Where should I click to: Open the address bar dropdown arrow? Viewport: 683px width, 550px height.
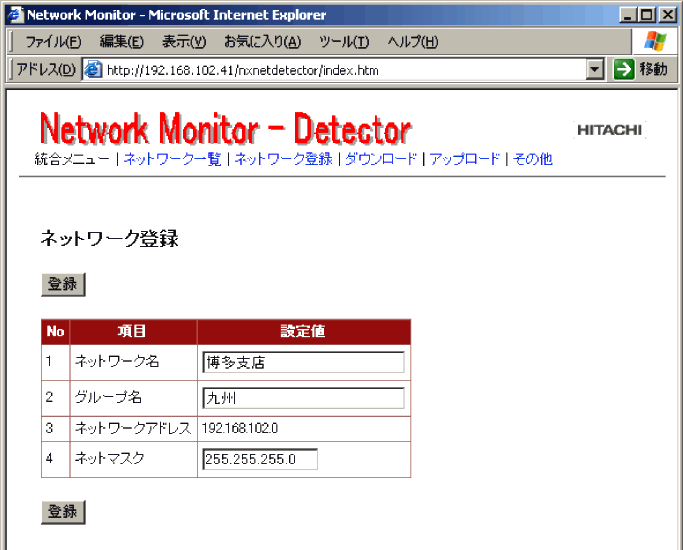pos(595,70)
